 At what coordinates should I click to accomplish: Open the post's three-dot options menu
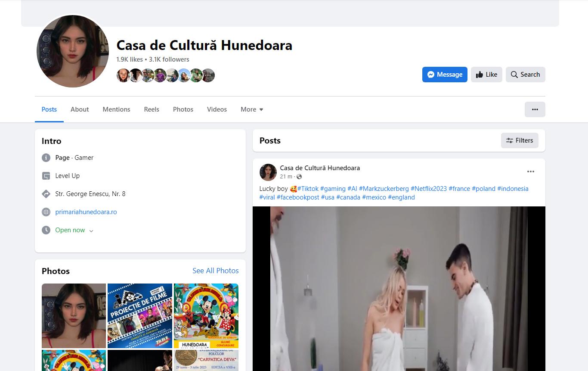coord(530,171)
